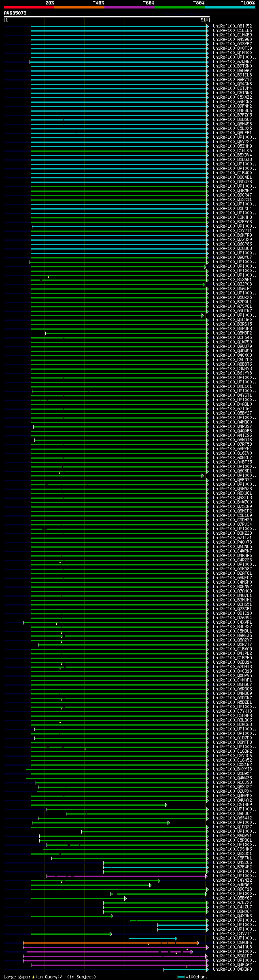Select label UniRef100_Q4XDA3
Screen dimensions: 259x980
(232, 969)
